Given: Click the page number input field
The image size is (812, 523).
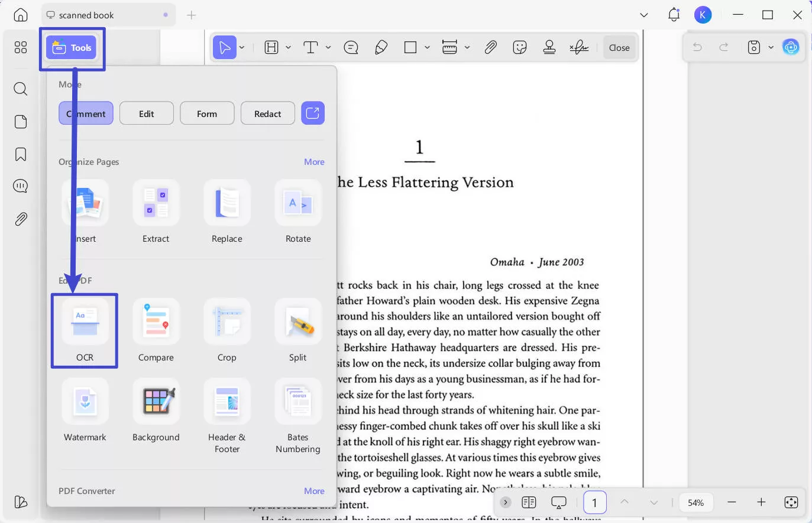Looking at the screenshot, I should [594, 503].
